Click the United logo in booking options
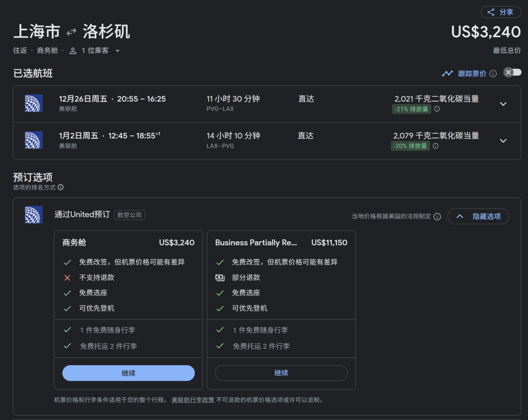 34,215
